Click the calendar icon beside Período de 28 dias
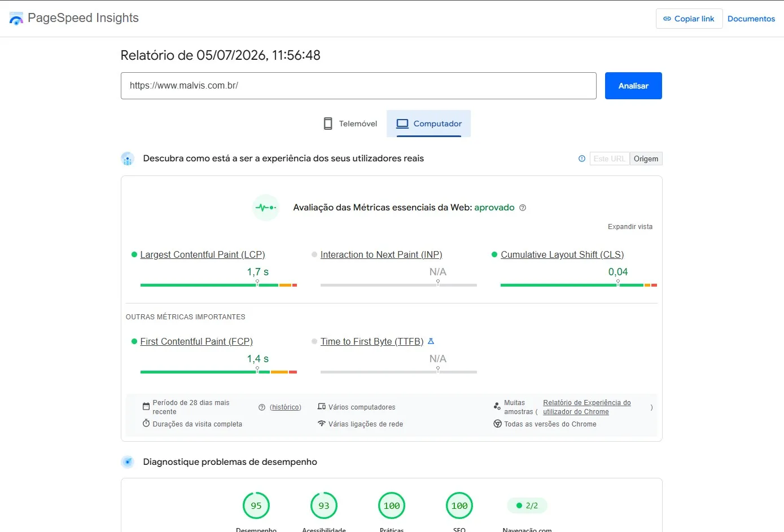784x532 pixels. coord(146,407)
